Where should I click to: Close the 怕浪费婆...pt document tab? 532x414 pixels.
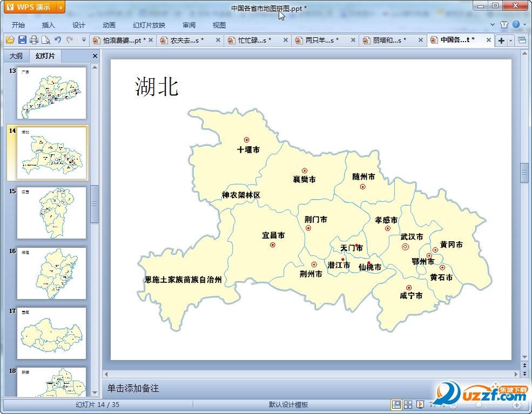(151, 40)
